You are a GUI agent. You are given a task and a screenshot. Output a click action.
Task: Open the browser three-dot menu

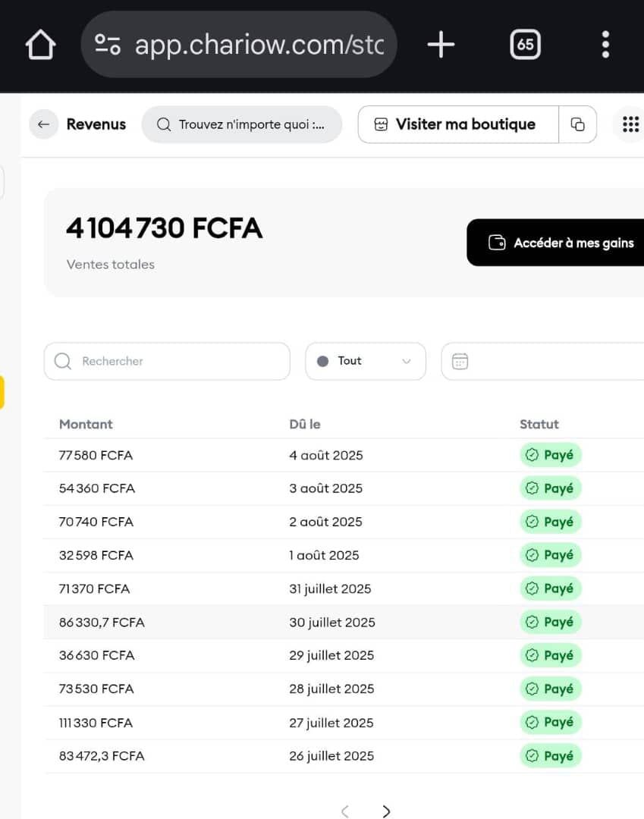[x=605, y=45]
